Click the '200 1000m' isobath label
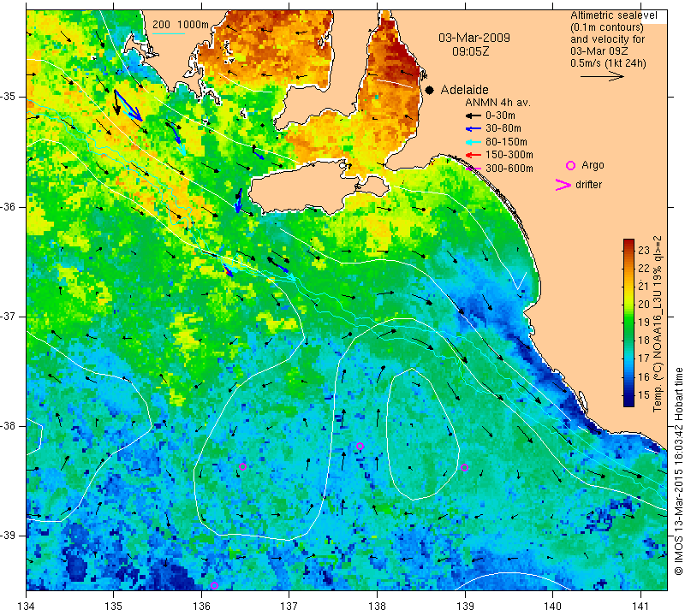The width and height of the screenshot is (685, 616). (181, 25)
